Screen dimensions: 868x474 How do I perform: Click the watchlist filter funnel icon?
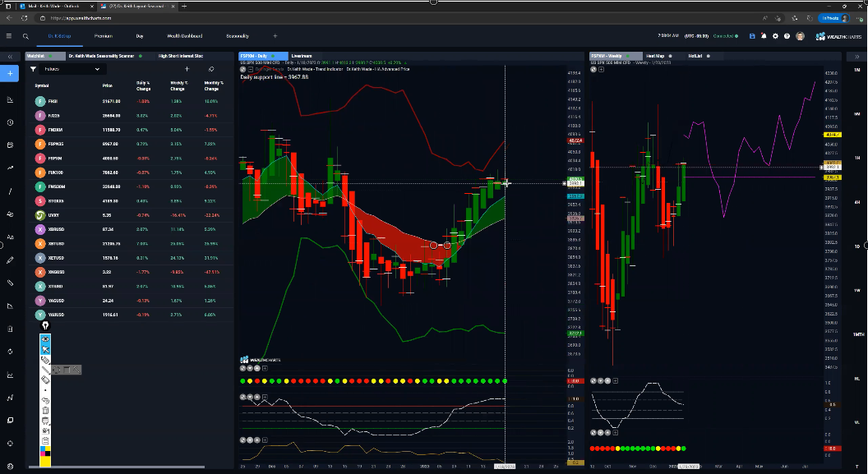33,69
